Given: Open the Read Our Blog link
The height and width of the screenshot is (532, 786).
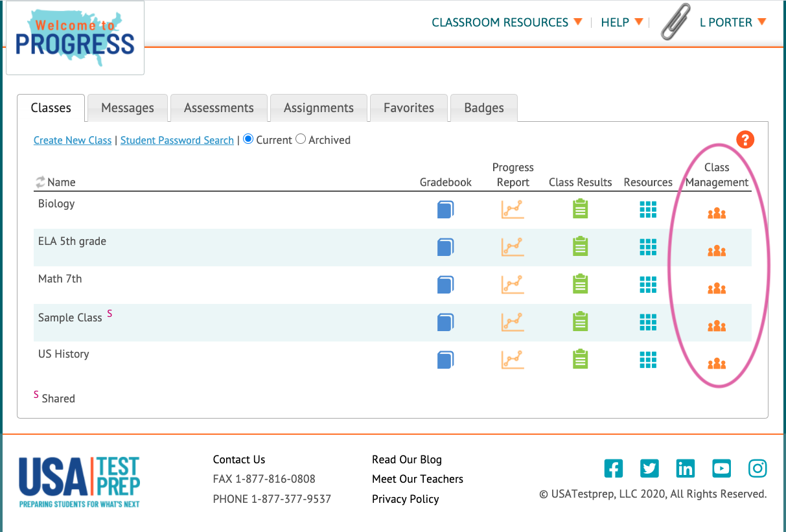Looking at the screenshot, I should 407,459.
